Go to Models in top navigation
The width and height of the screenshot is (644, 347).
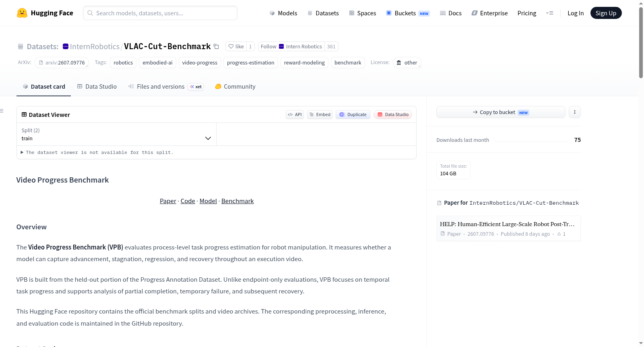pyautogui.click(x=283, y=13)
